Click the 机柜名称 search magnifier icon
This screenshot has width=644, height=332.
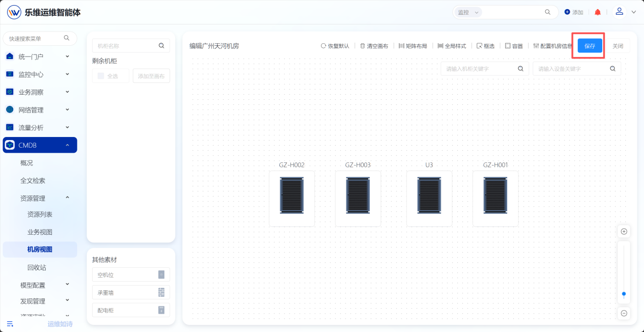(161, 46)
